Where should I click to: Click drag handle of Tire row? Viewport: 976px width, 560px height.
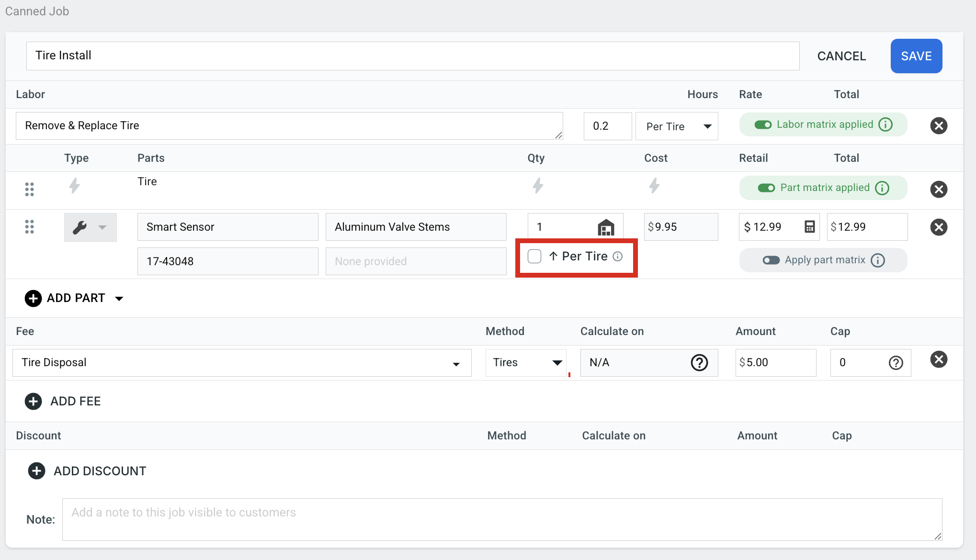pyautogui.click(x=29, y=189)
